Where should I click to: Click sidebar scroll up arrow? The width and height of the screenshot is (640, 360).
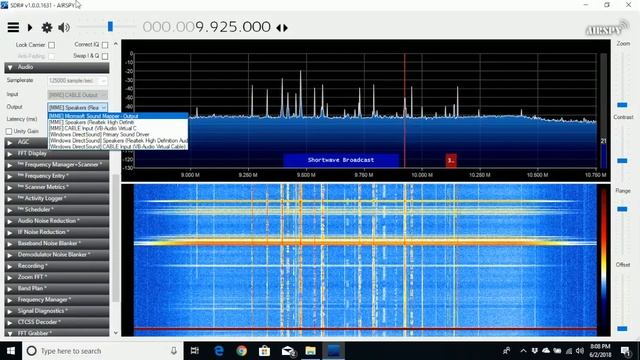(x=116, y=44)
